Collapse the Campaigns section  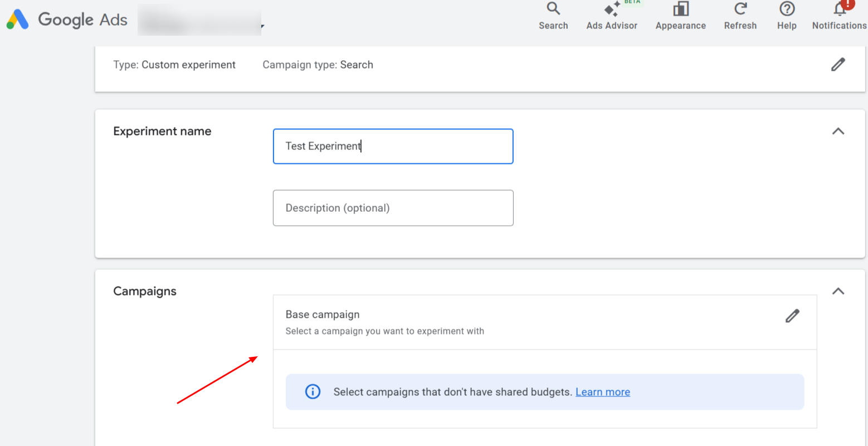838,292
